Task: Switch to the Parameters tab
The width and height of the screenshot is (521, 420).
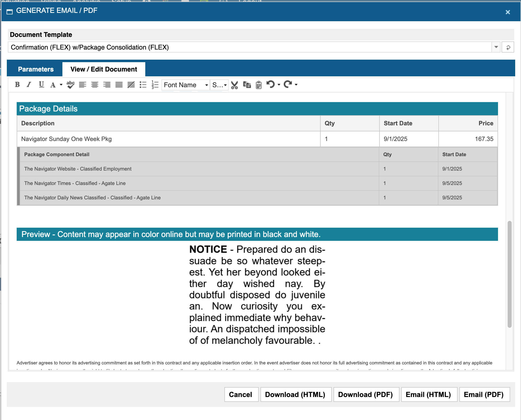Action: tap(36, 69)
